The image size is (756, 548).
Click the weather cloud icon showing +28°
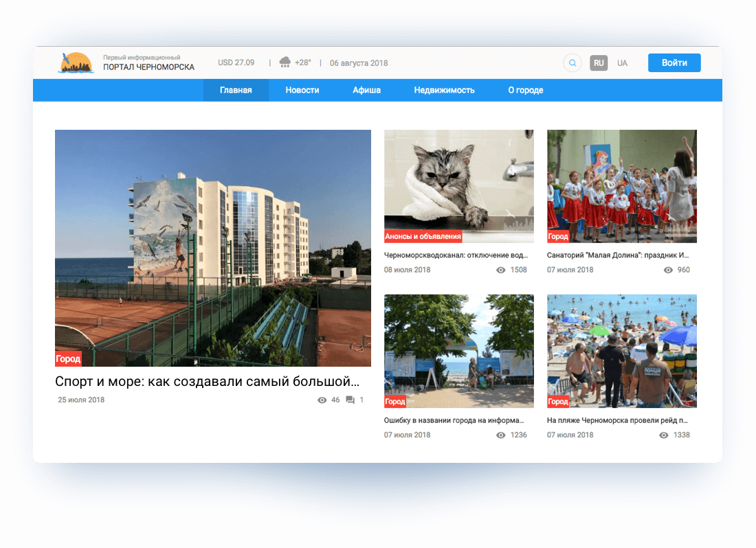tap(285, 62)
